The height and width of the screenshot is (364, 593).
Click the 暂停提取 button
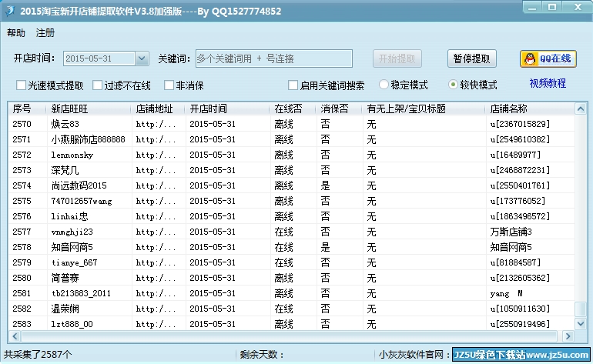[x=471, y=59]
